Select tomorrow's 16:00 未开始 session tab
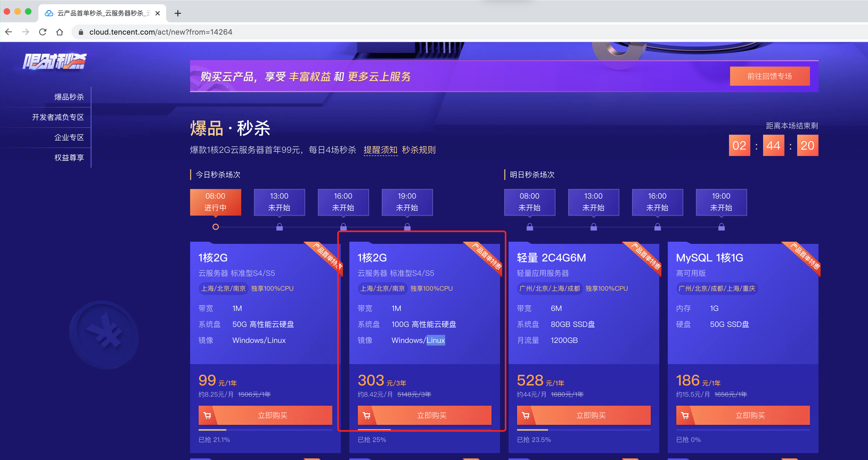Screen dimensions: 868x460 (x=657, y=202)
